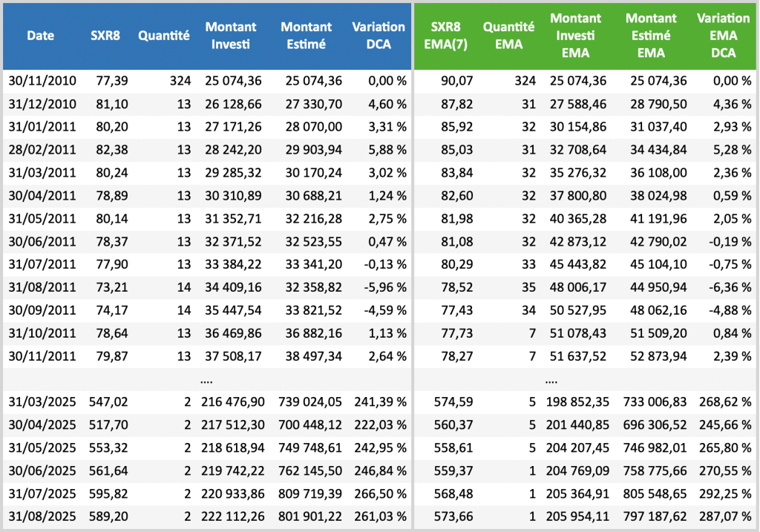Image resolution: width=760 pixels, height=532 pixels.
Task: Click the SXR8 EMA(7) column header
Action: click(x=448, y=35)
